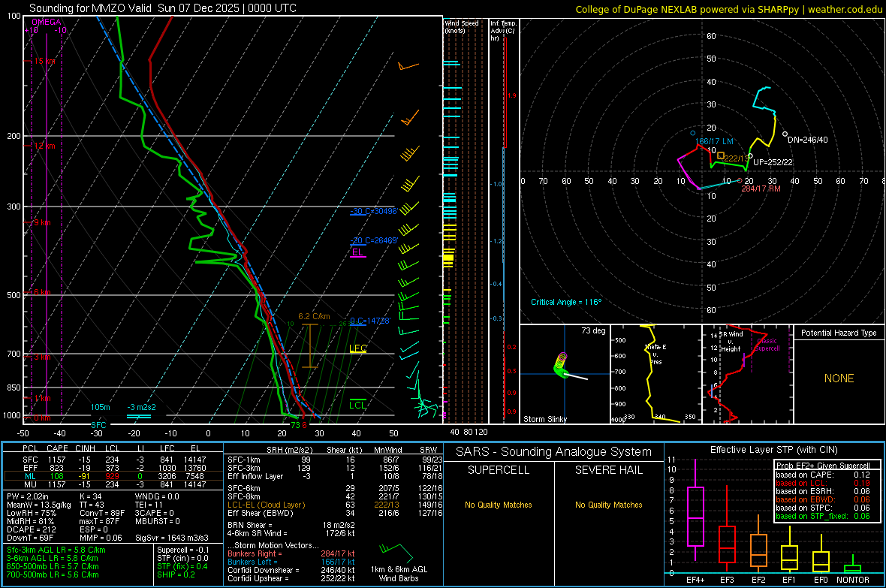Click the Critical Angle = 116° text
This screenshot has width=886, height=588.
pyautogui.click(x=566, y=302)
